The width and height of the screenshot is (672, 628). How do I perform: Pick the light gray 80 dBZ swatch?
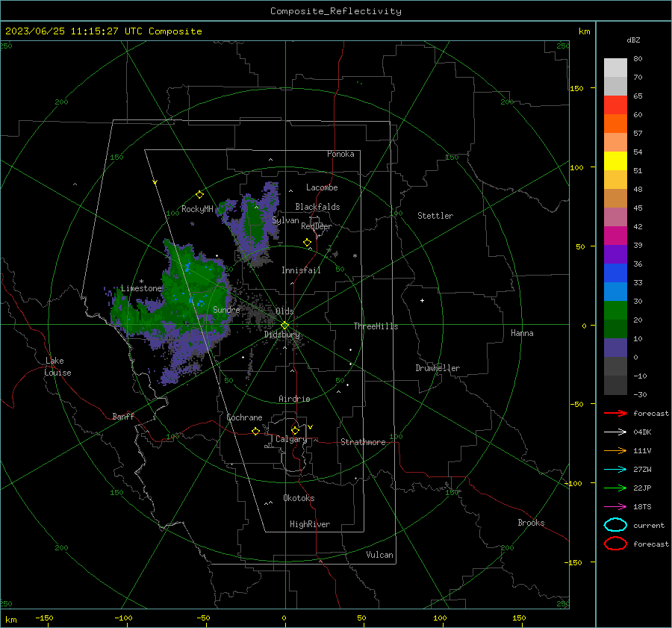click(x=615, y=67)
